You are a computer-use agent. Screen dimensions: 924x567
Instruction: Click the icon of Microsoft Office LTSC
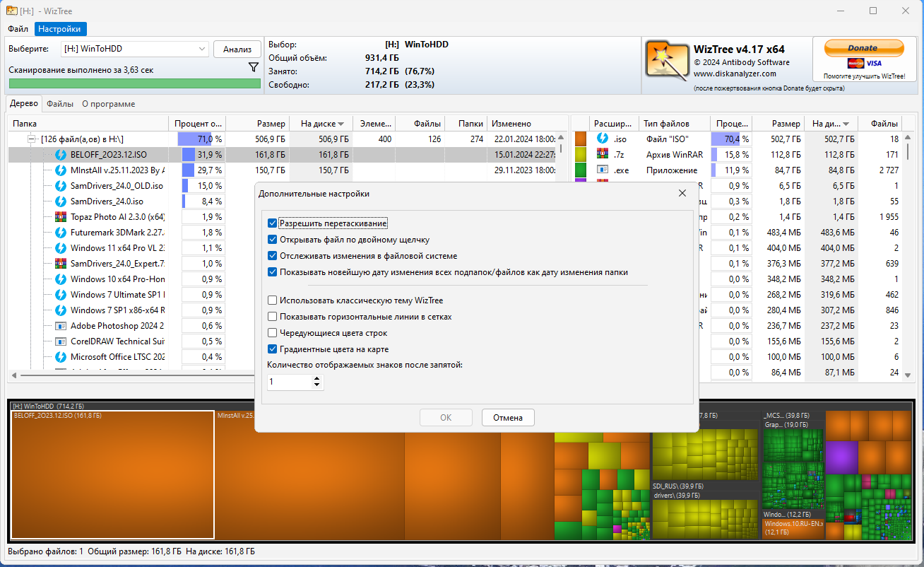click(61, 357)
